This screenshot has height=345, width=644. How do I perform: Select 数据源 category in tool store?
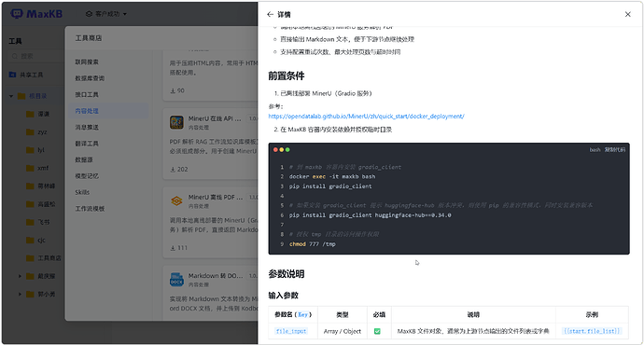pos(84,159)
